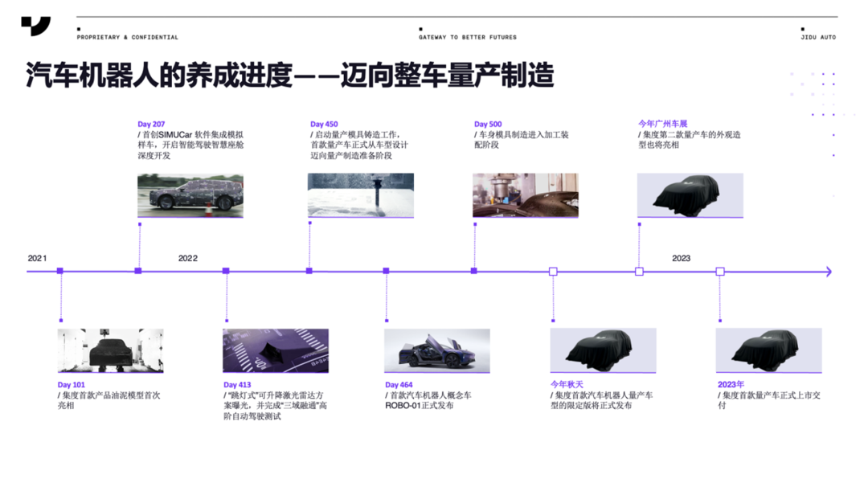Select the hollow 广州车展 timeline marker
Viewport: 868px width, 487px height.
640,272
